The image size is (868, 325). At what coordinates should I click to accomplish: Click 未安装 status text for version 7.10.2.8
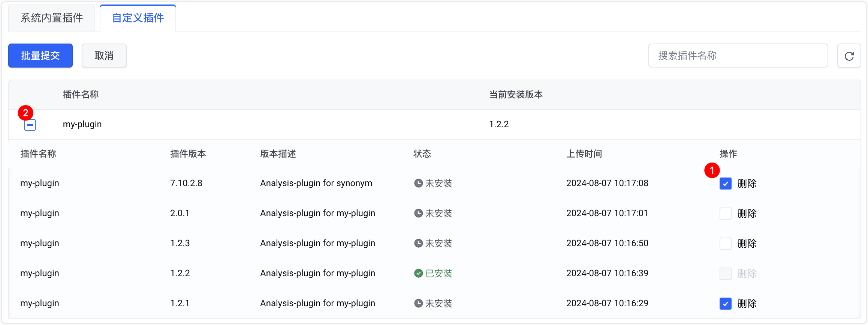(439, 184)
